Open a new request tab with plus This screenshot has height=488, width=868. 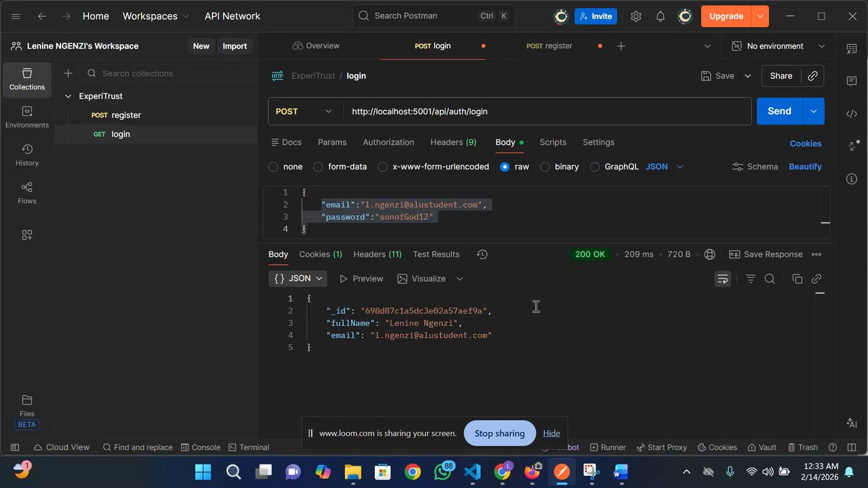pyautogui.click(x=621, y=46)
